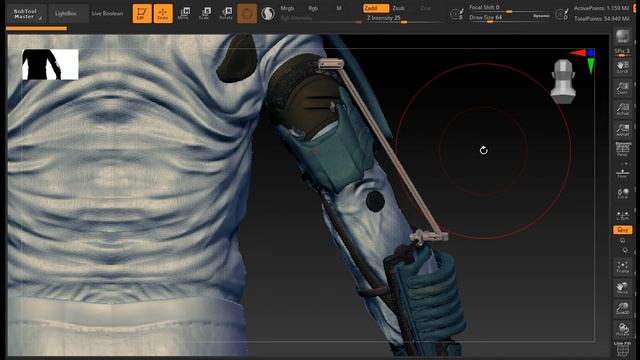Screen dimensions: 640x360
Task: Click the orange Gizmo 3D icon
Action: [x=247, y=13]
